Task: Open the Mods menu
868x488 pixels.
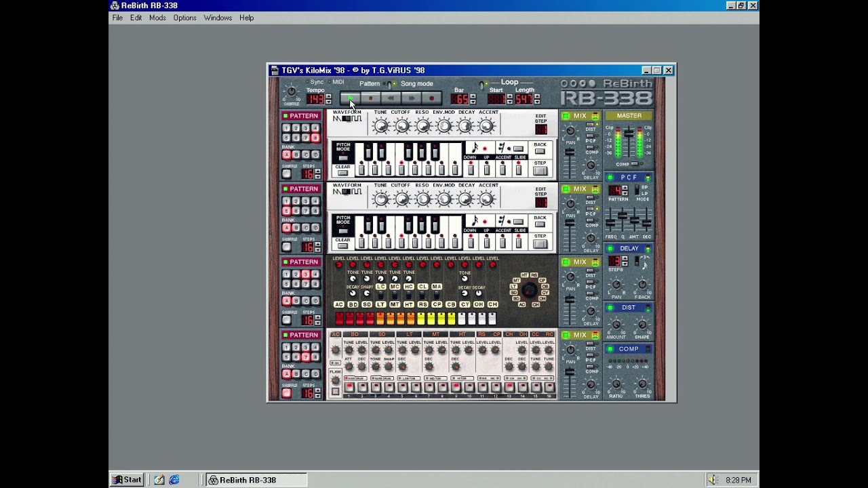Action: click(x=157, y=18)
